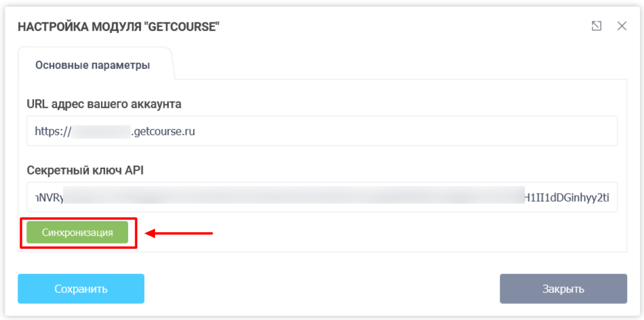Click the URL адрес вашего аккаунта input field
This screenshot has width=644, height=320.
406,131
